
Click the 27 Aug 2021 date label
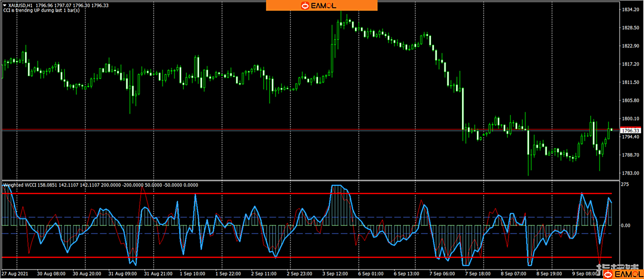click(x=14, y=274)
